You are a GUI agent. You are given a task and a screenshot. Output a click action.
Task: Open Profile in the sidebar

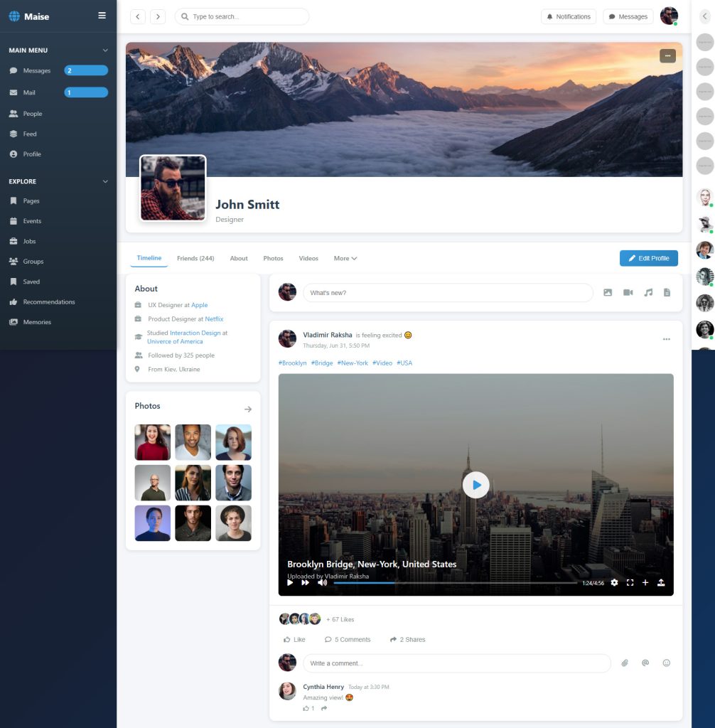point(58,154)
